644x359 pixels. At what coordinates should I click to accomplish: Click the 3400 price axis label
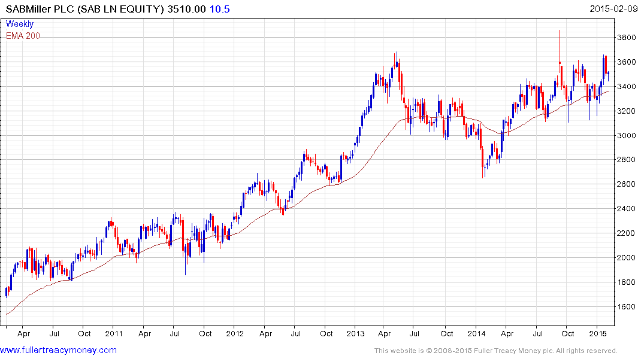click(627, 87)
